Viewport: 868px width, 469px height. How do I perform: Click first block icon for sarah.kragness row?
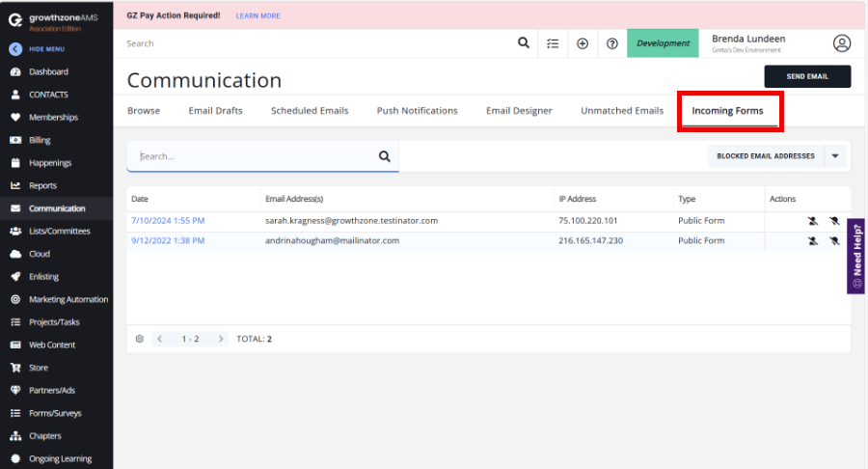pos(812,221)
